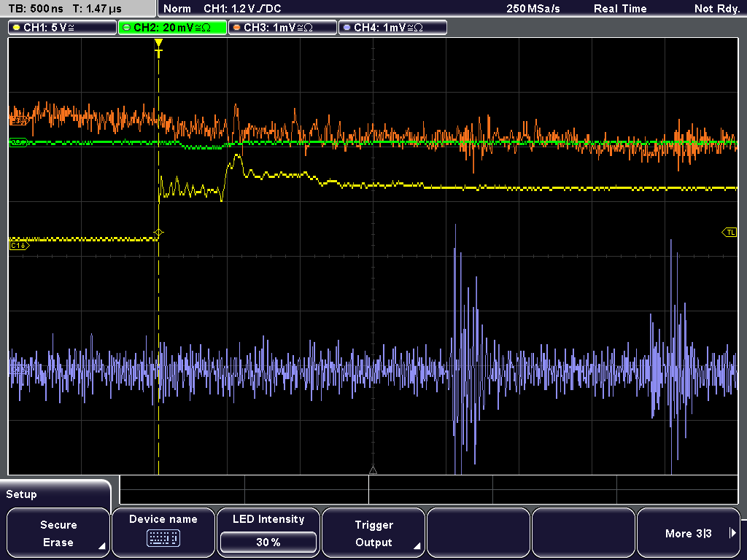Open the Secure Erase menu

coord(58,533)
